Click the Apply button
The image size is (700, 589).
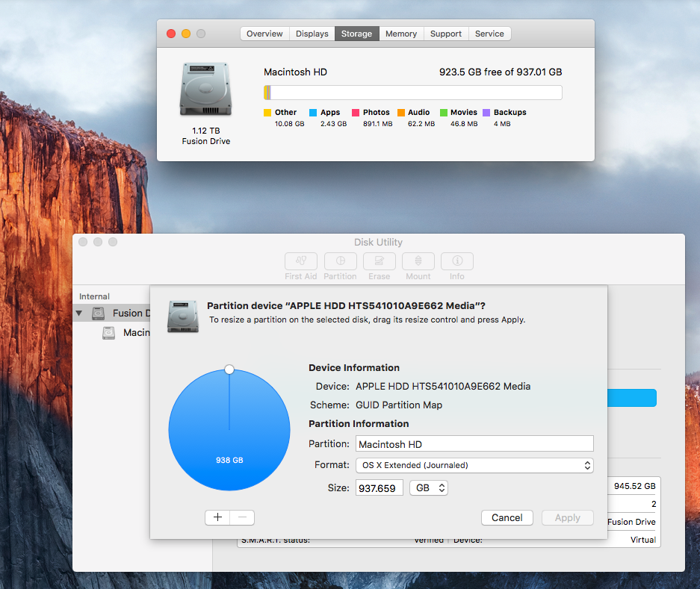tap(568, 517)
